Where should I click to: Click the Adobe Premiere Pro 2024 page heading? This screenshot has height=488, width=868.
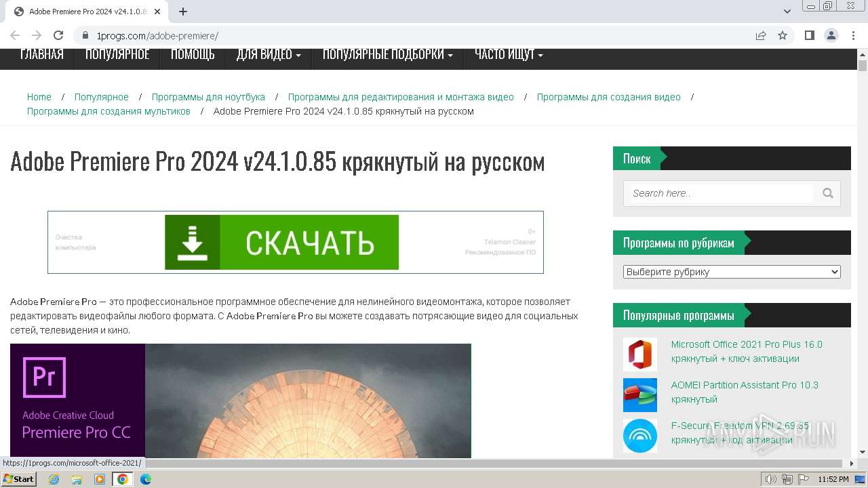pos(277,161)
